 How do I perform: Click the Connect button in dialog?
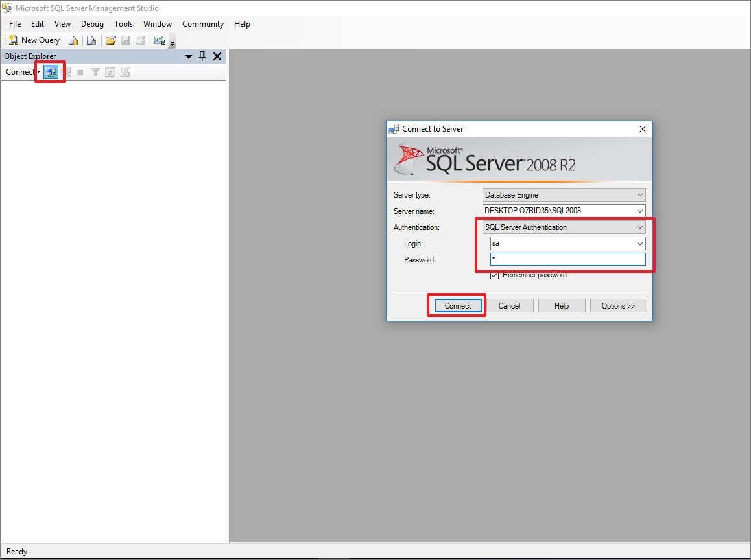click(458, 306)
